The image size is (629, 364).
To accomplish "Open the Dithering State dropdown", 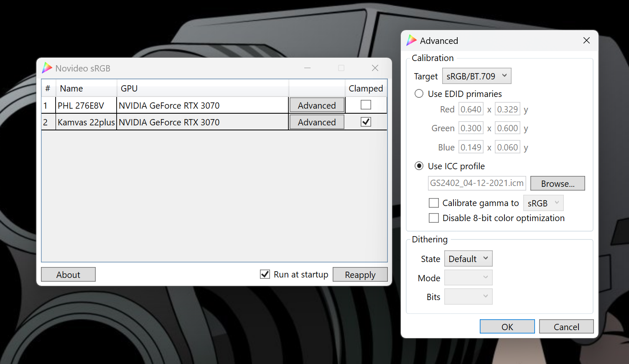I will click(468, 259).
